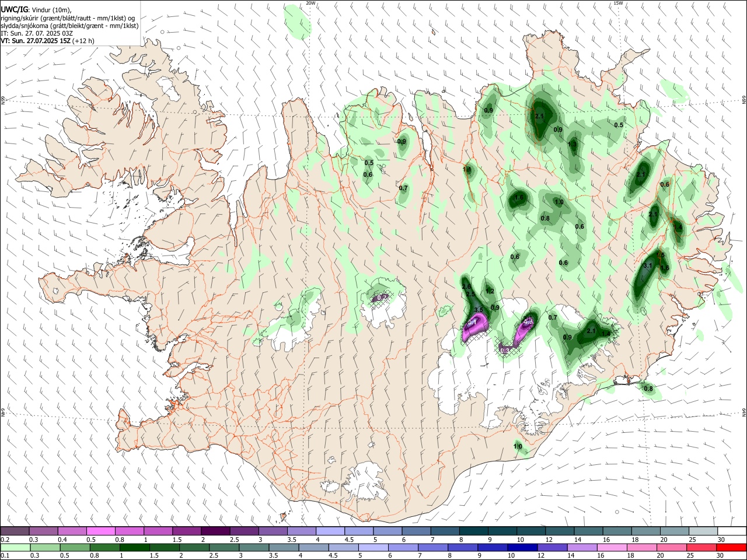The width and height of the screenshot is (747, 560).
Task: Select the upper legend swatch labeled 4.5
Action: (359, 531)
